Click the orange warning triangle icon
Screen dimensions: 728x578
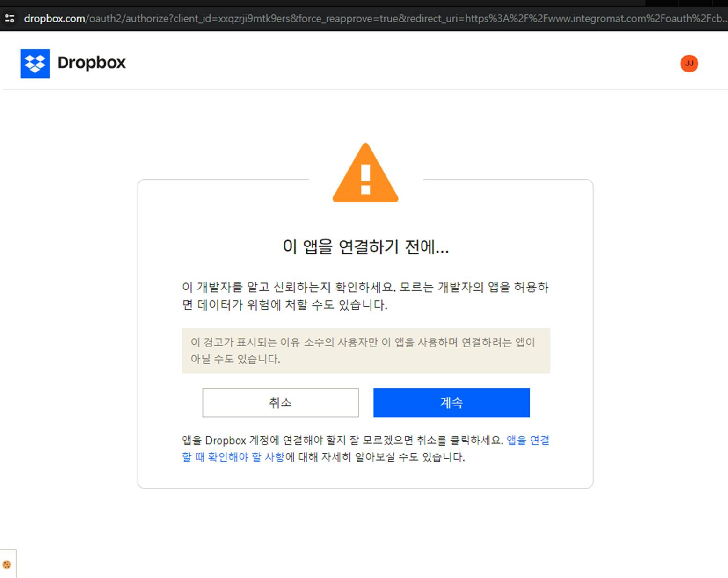tap(365, 173)
